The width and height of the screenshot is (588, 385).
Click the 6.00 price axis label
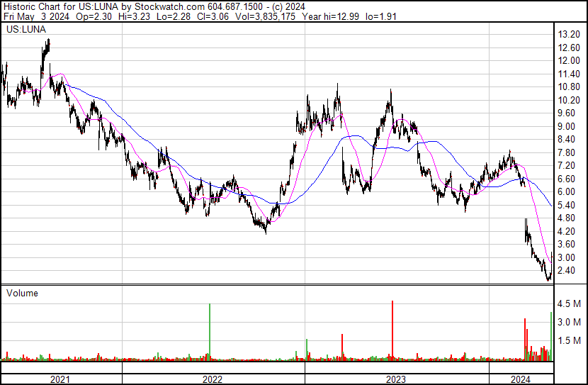pyautogui.click(x=567, y=191)
